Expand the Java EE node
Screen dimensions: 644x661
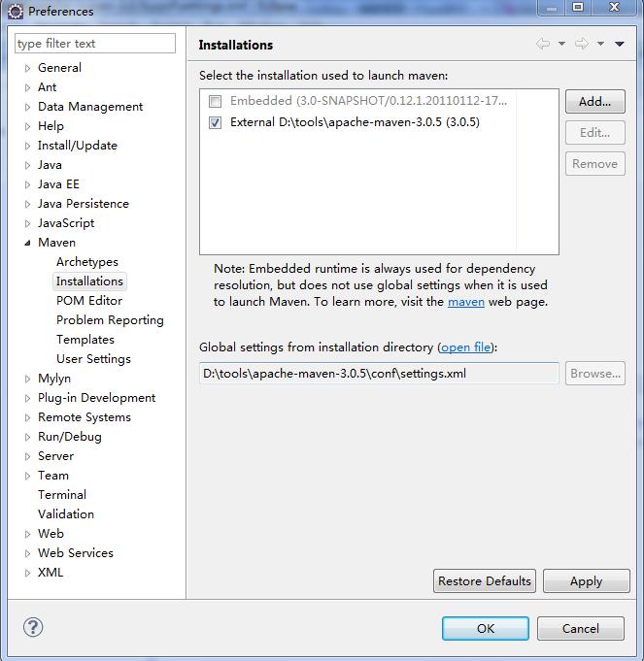pos(27,184)
